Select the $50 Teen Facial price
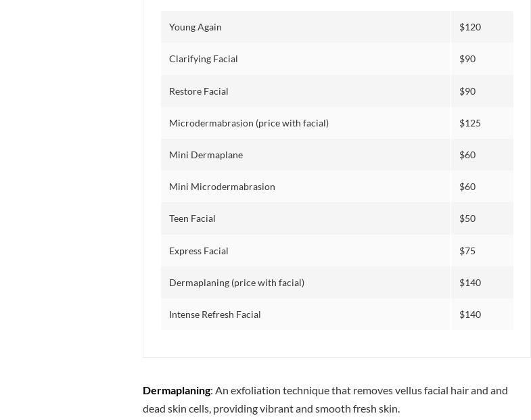 click(x=467, y=218)
